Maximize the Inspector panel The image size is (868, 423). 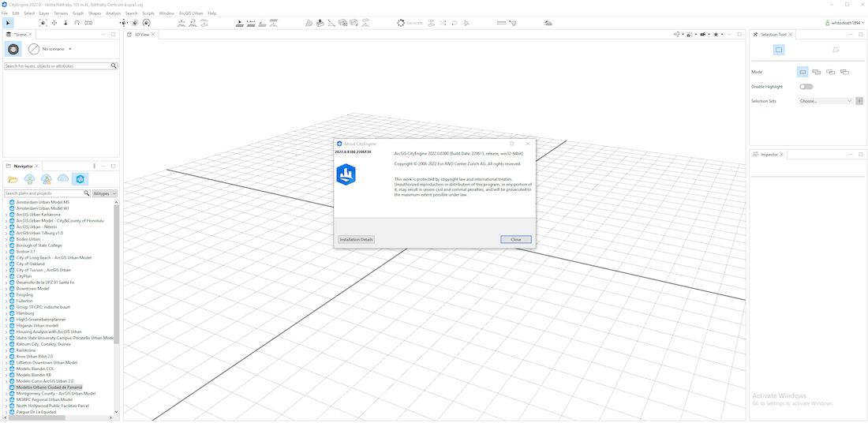860,155
